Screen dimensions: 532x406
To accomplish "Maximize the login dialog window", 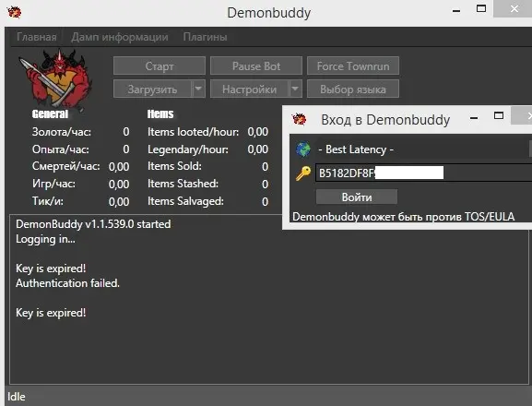I will (499, 115).
